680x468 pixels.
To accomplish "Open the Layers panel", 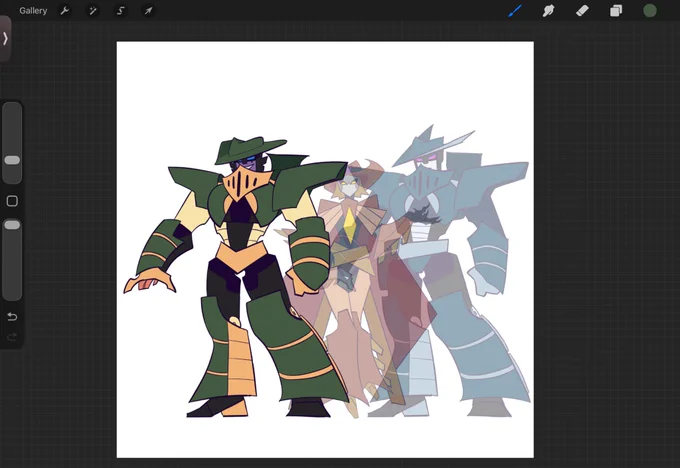I will [616, 11].
